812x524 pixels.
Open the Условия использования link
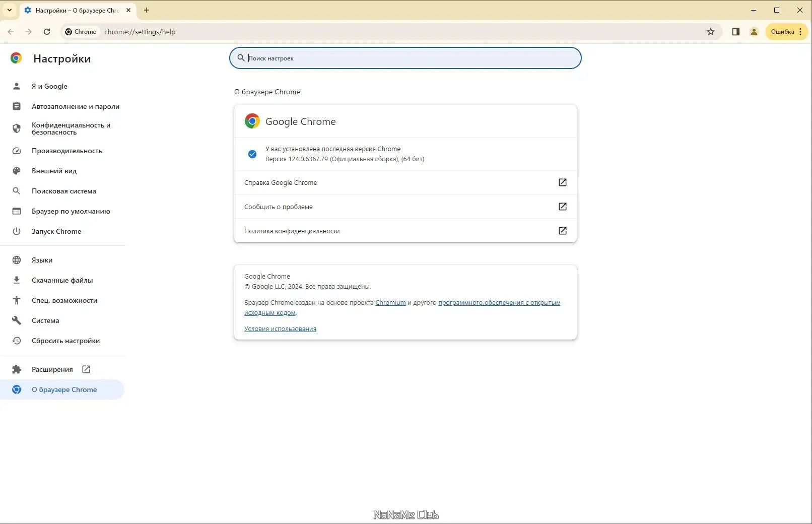pos(280,329)
